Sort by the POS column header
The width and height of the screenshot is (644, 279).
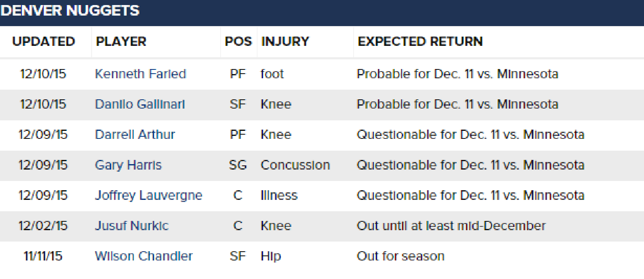coord(238,41)
